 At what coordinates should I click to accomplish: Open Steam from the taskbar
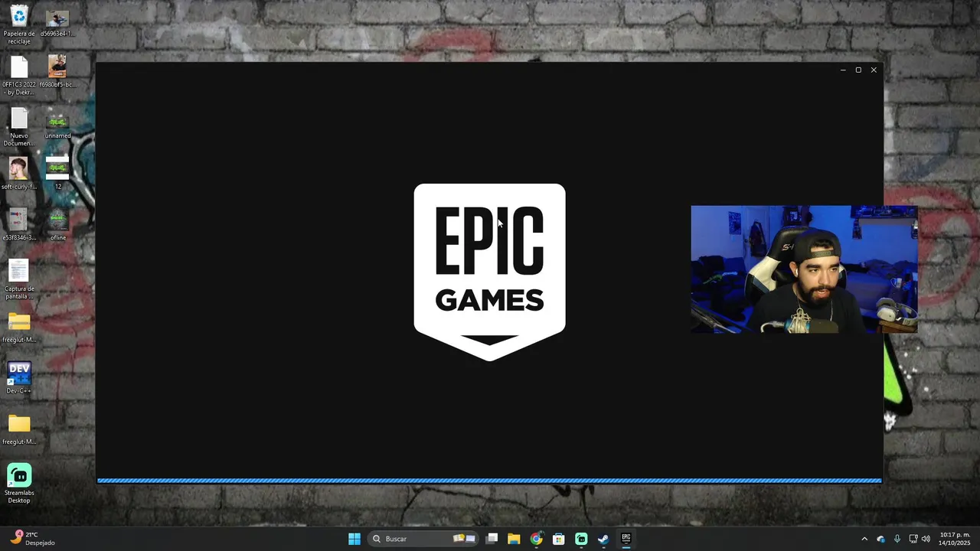click(x=603, y=539)
